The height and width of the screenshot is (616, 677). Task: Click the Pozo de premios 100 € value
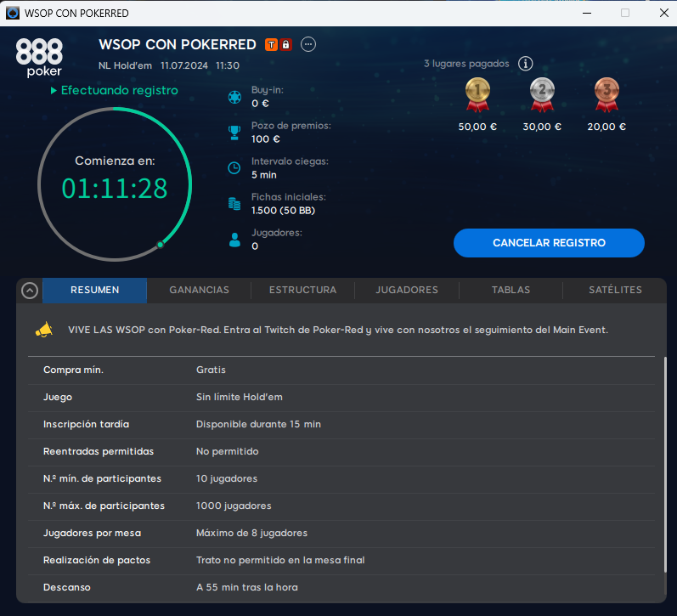[x=266, y=139]
